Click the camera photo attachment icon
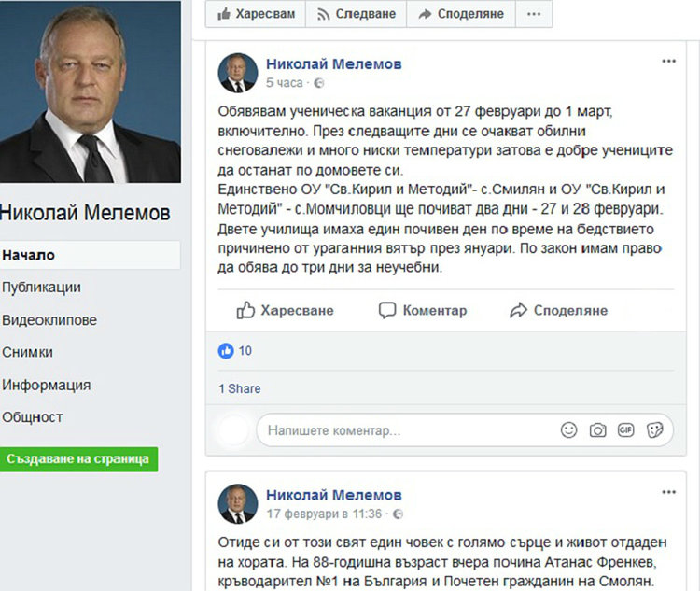The image size is (700, 591). pos(597,430)
